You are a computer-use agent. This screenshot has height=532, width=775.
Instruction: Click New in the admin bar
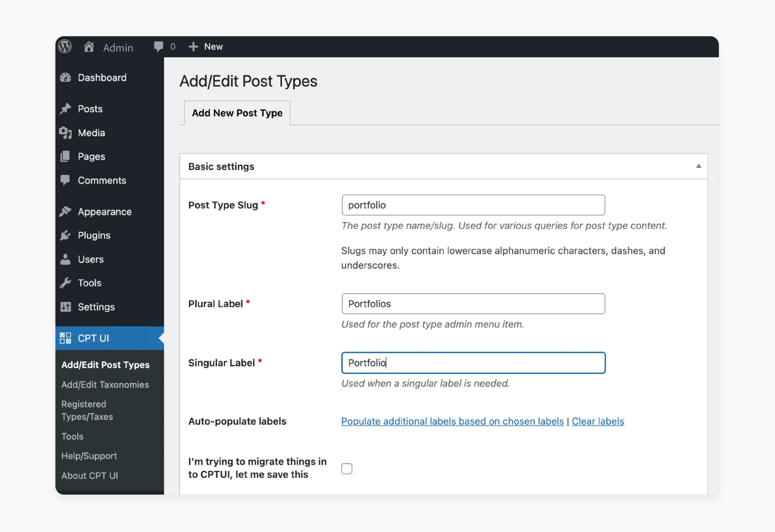[x=213, y=47]
